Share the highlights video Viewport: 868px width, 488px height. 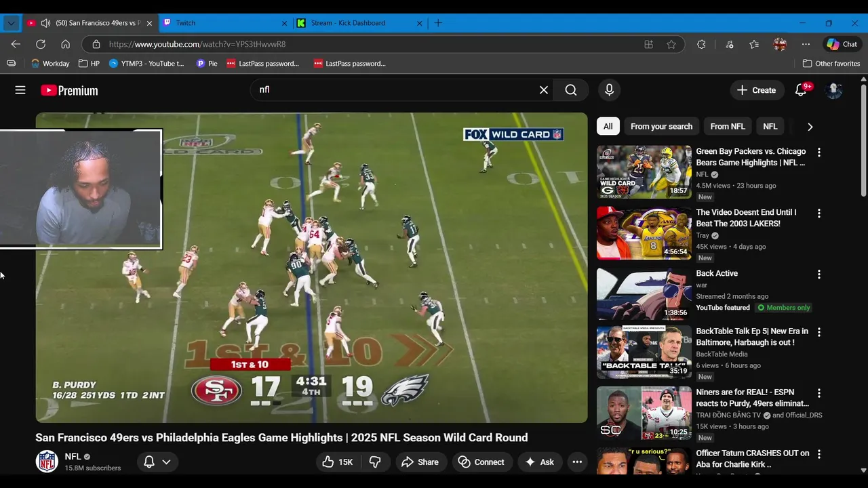(420, 462)
